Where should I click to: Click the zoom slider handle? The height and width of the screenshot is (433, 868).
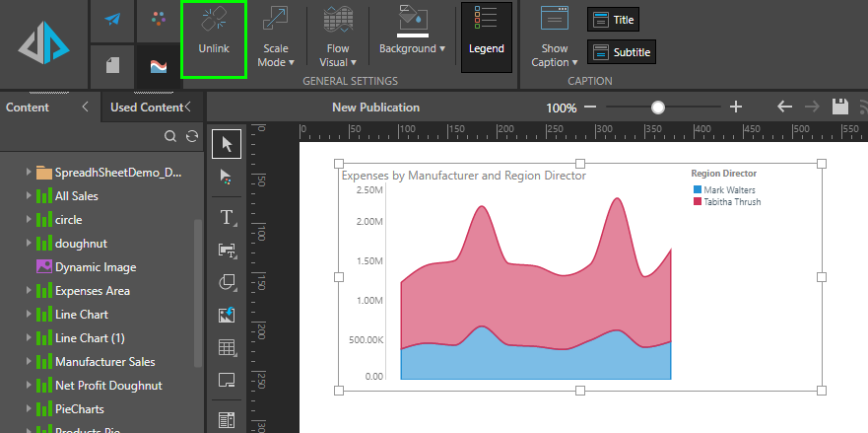(658, 108)
